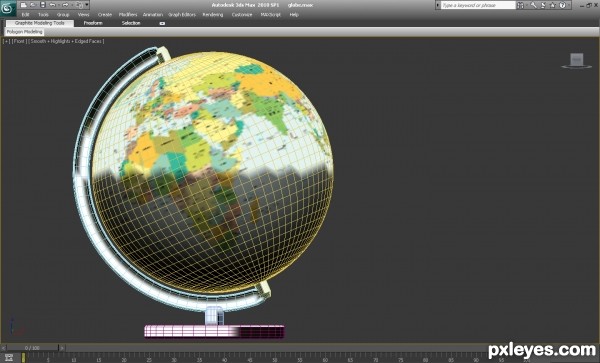Click the keyword search input field
The height and width of the screenshot is (363, 600).
[x=478, y=5]
